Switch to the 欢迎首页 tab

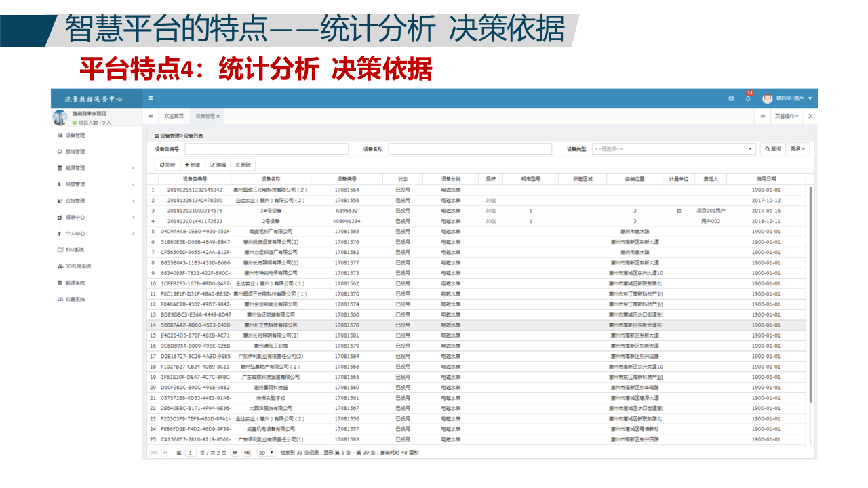(x=174, y=116)
